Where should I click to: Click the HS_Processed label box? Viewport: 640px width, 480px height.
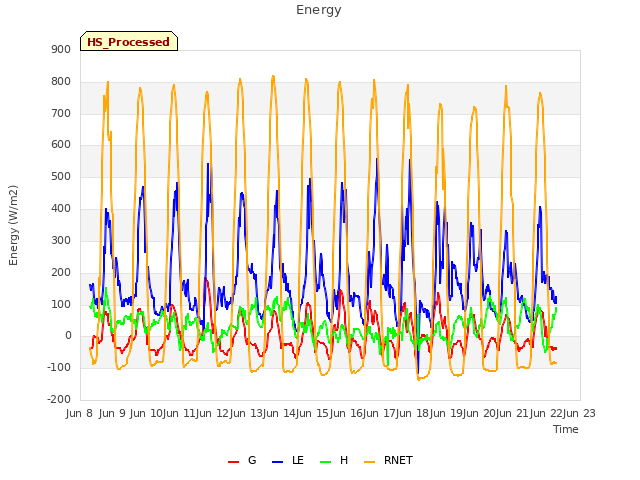click(129, 41)
